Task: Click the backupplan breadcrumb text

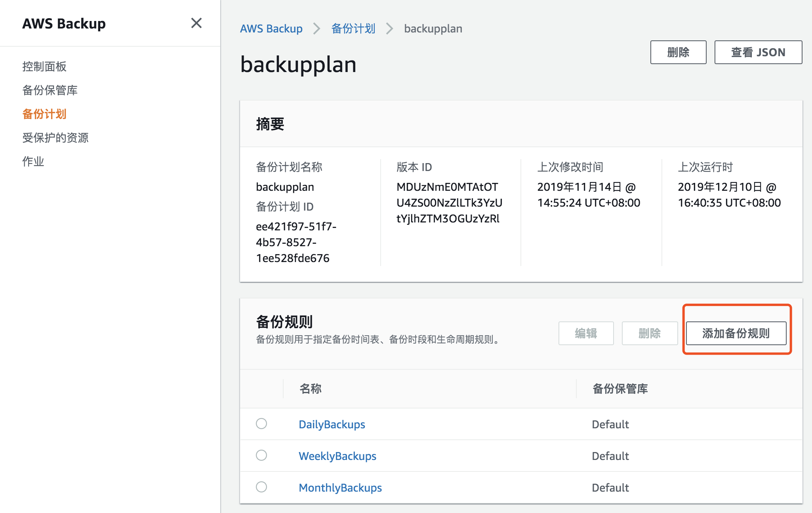Action: (433, 28)
